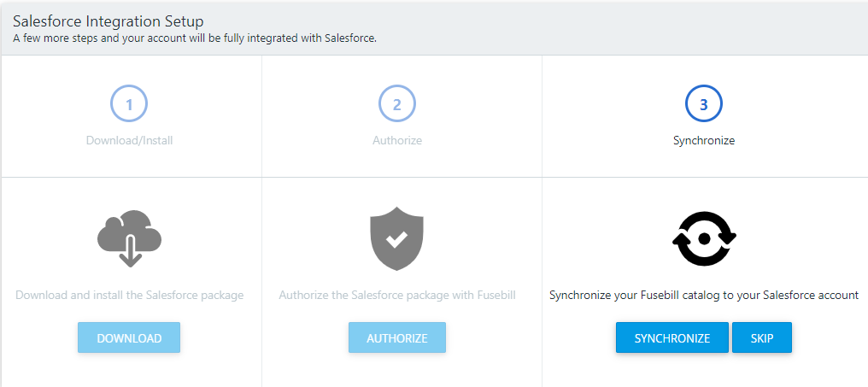868x387 pixels.
Task: Click 'Authorize the Salesforce package with Fusebill' text
Action: [397, 295]
